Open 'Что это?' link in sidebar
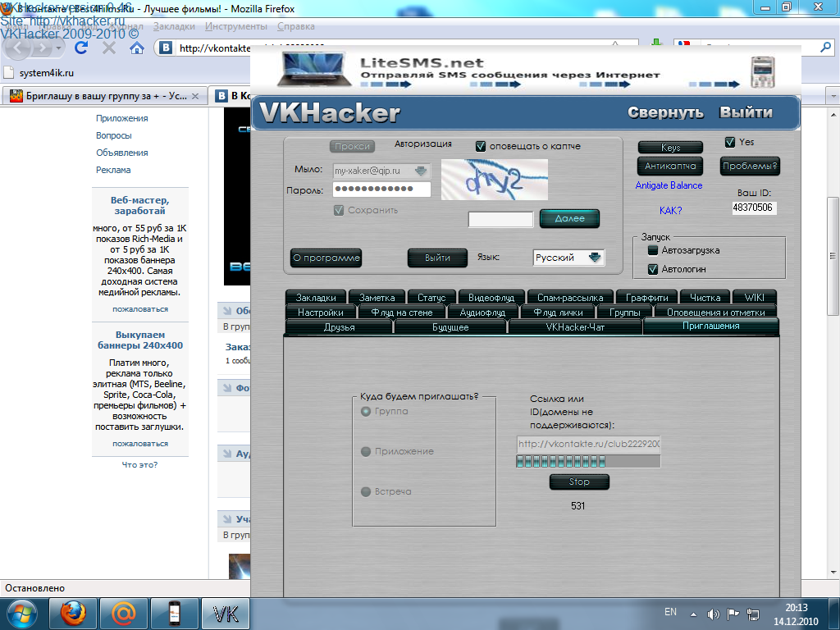This screenshot has width=840, height=630. coord(139,465)
